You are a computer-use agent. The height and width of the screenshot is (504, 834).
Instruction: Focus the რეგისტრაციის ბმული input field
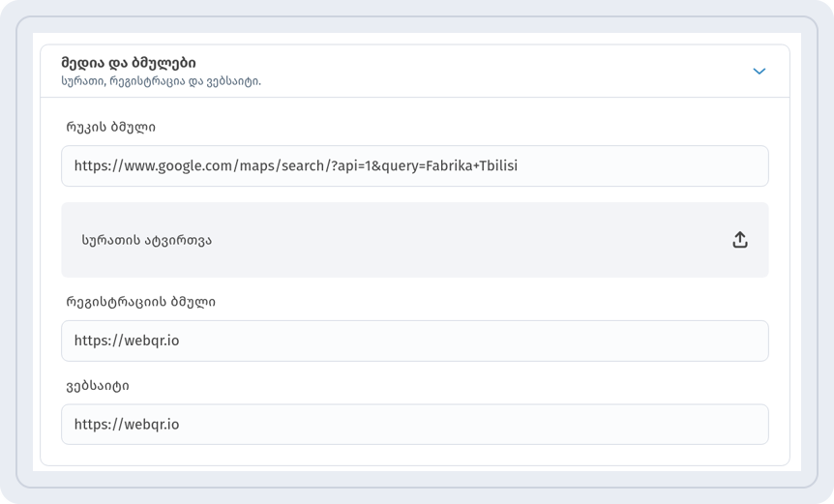[415, 341]
